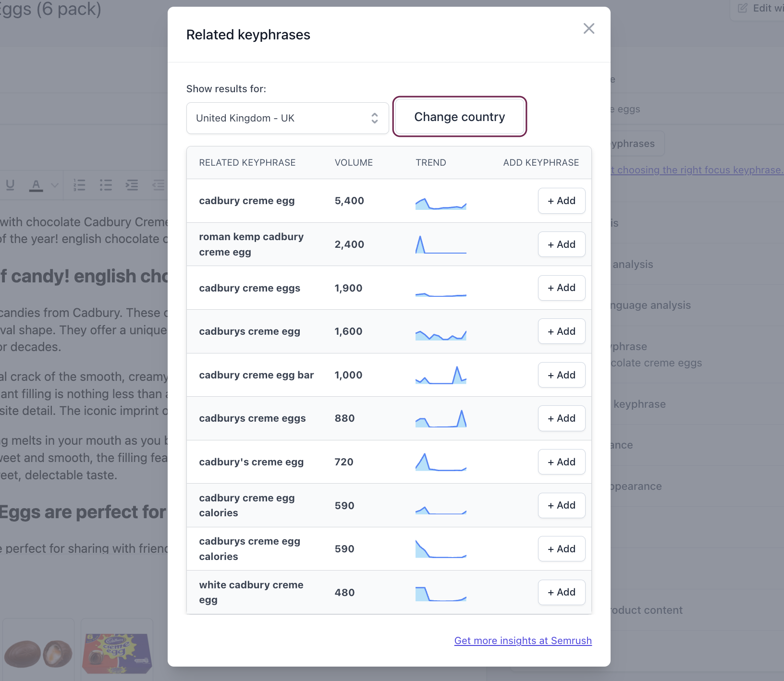The height and width of the screenshot is (681, 784).
Task: Add the 'cadburys creme eggs' keyphrase
Action: 561,418
